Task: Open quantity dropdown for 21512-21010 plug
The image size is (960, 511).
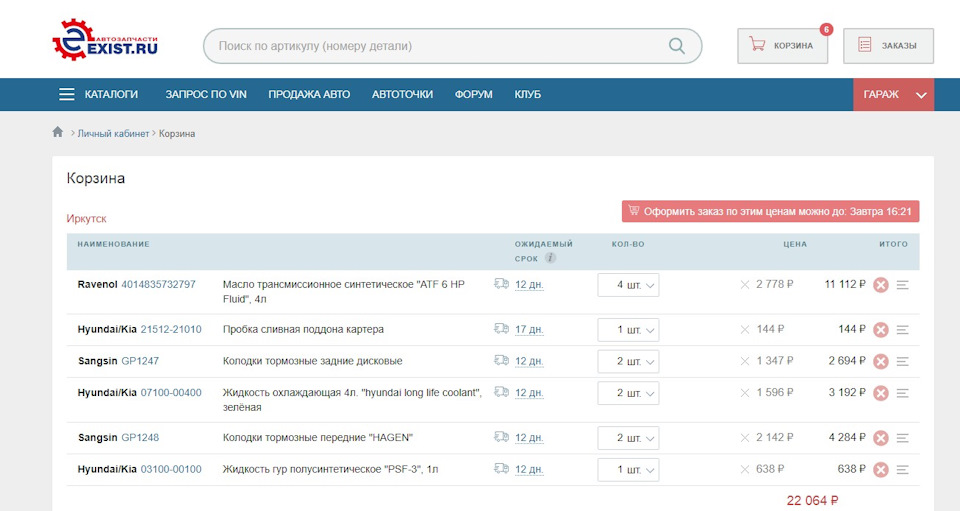Action: click(628, 330)
